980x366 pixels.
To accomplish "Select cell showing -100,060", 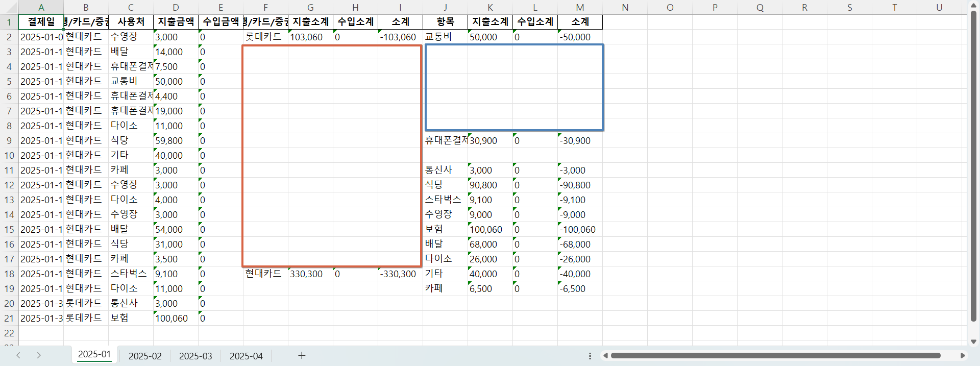I will click(580, 229).
